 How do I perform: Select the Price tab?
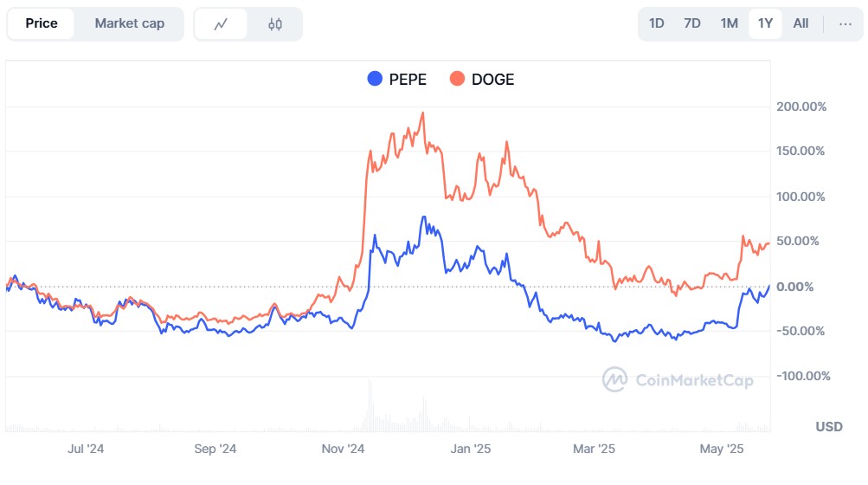41,23
